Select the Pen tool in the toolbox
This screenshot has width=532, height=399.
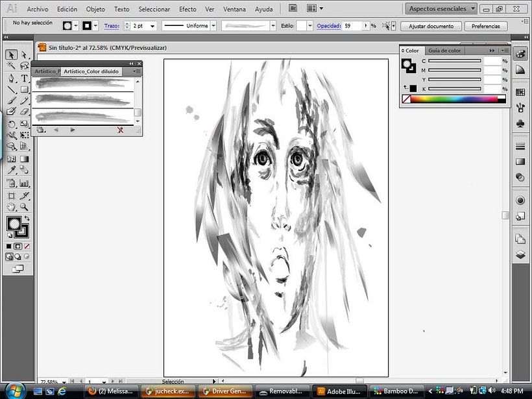click(11, 78)
